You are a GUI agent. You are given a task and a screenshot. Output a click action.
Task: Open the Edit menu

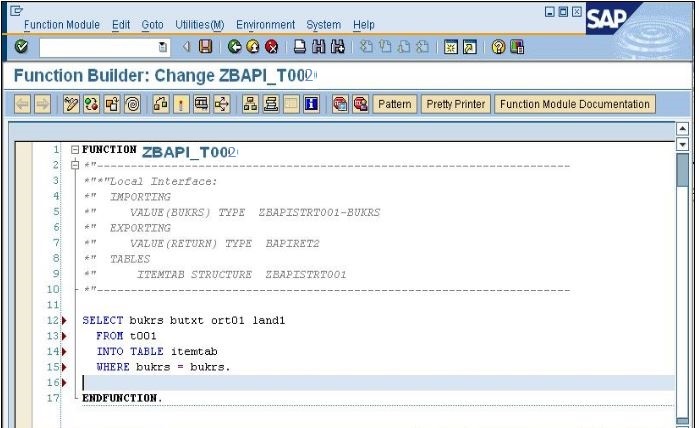point(121,25)
